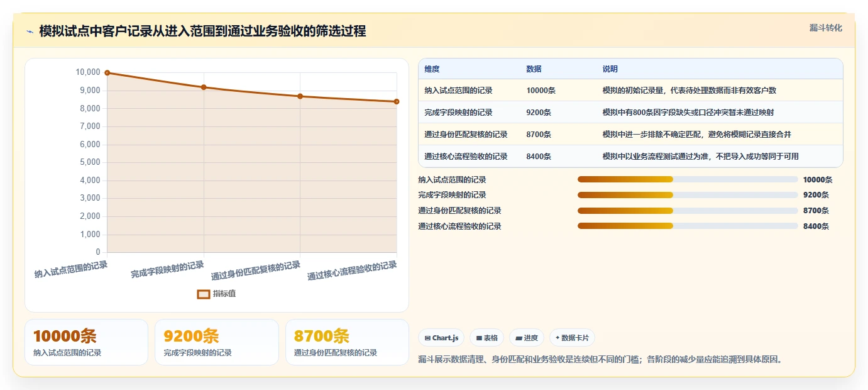
Task: Click description 模拟中进一步排除不确定匹配
Action: pos(652,135)
